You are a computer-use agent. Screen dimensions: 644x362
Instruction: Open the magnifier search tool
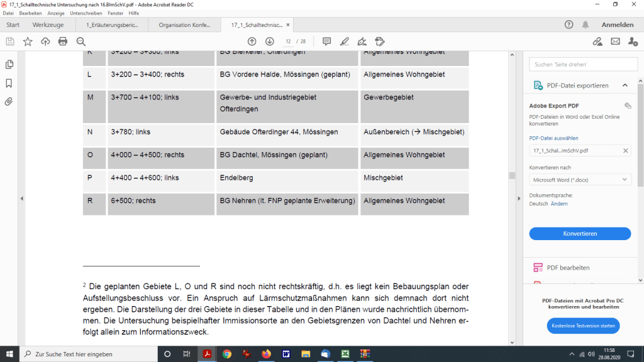coord(81,41)
